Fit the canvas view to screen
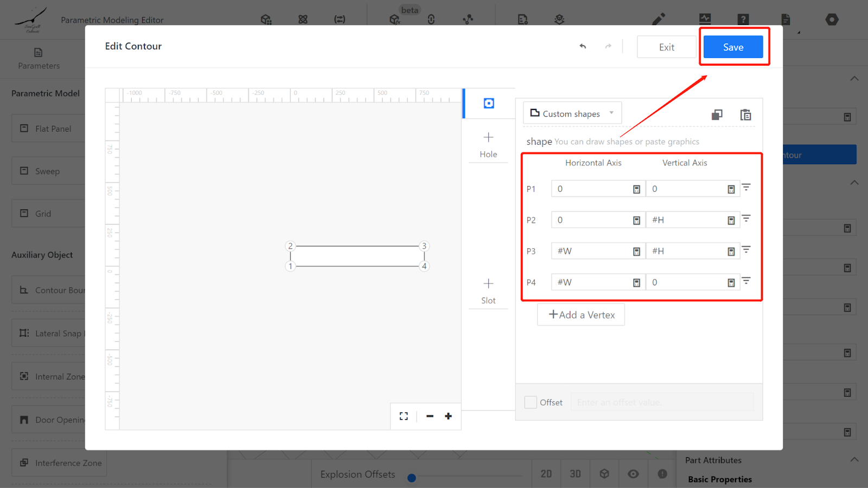This screenshot has height=488, width=868. coord(404,416)
